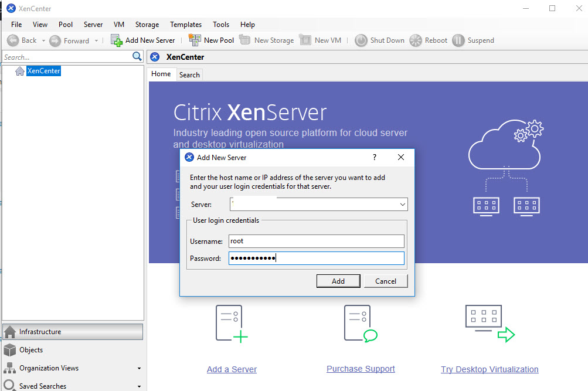Open the Purchase Support link
Viewport: 588px width, 391px height.
point(361,369)
